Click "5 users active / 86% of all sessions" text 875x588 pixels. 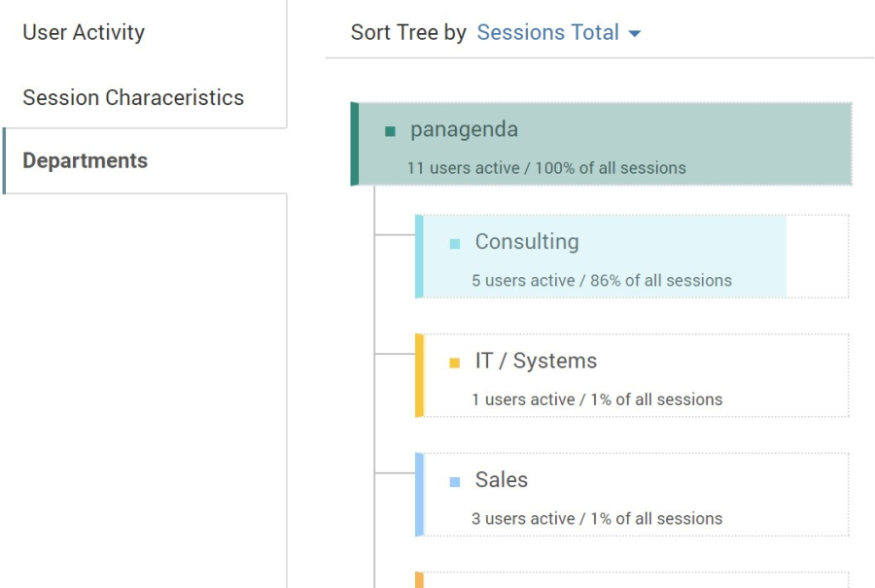[602, 281]
